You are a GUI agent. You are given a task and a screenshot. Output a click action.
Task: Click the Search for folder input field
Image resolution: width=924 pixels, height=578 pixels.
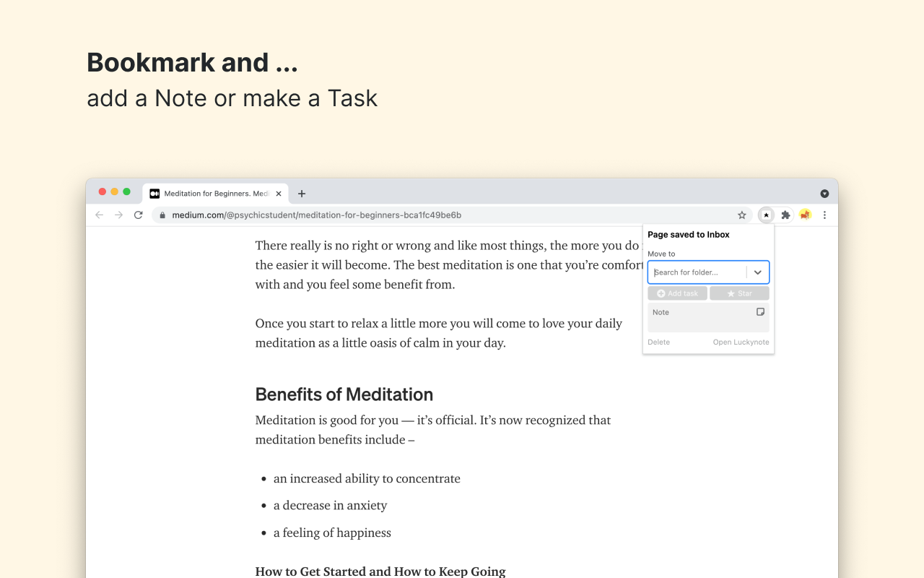[x=697, y=272]
